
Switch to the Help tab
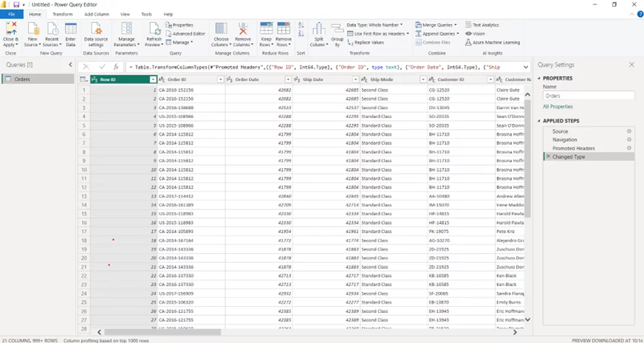[x=168, y=14]
